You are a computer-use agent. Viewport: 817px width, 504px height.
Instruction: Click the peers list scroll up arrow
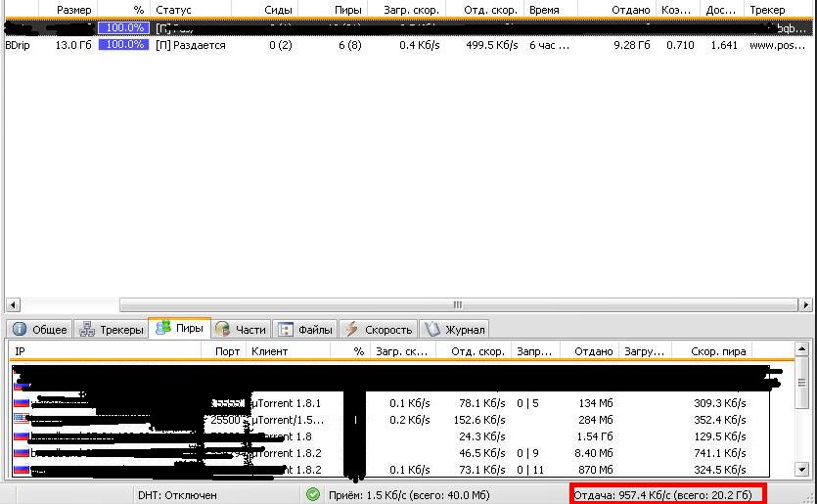(802, 348)
